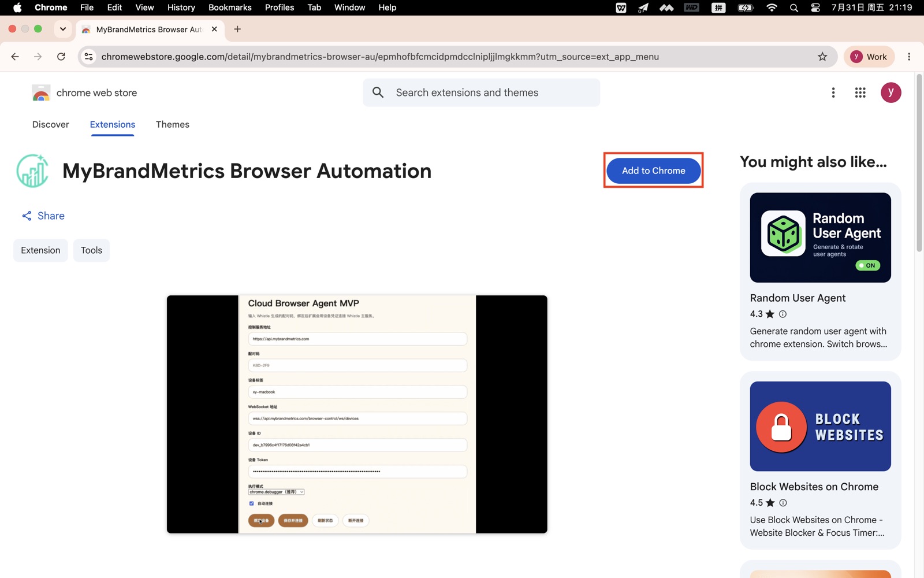
Task: Reload the current page
Action: (61, 57)
